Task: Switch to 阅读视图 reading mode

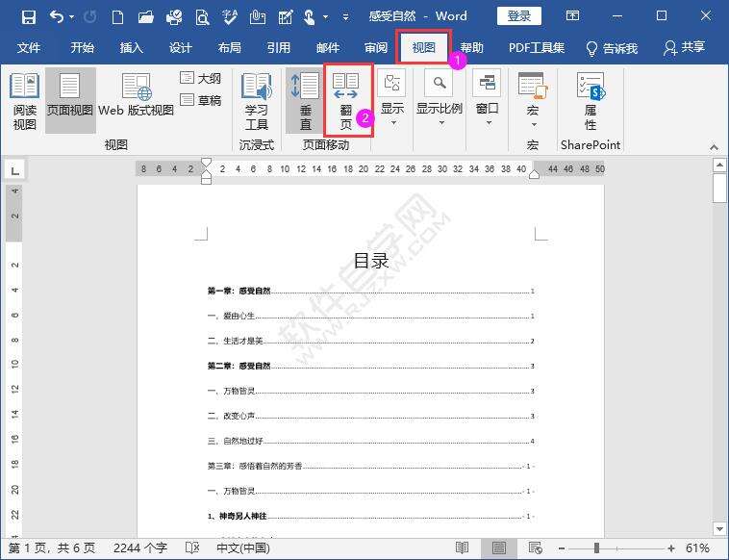Action: click(24, 100)
